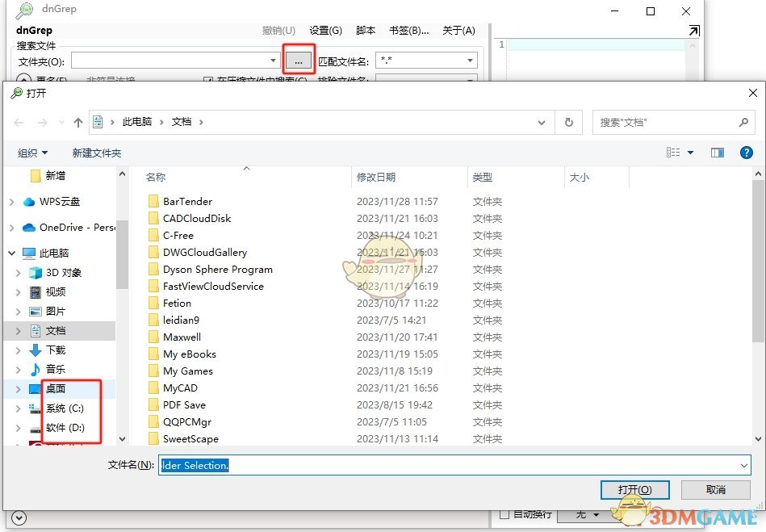Select the My Games folder in the list
This screenshot has width=766, height=532.
190,371
